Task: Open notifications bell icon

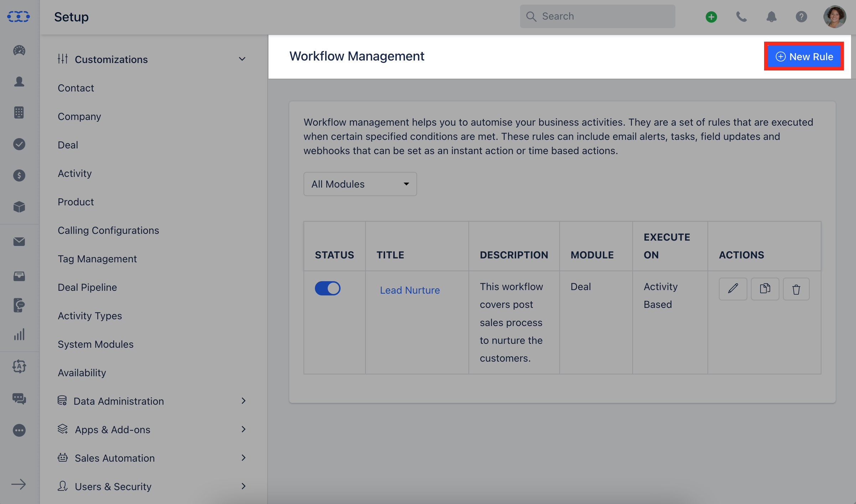Action: point(771,17)
